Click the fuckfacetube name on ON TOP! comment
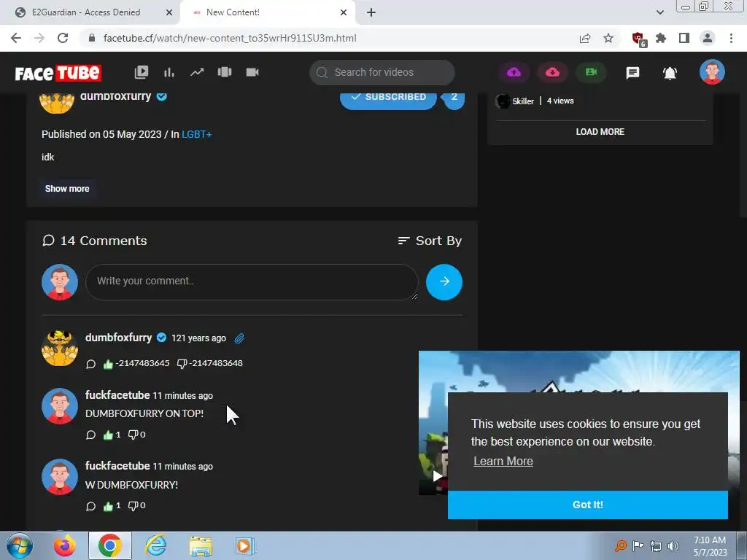Viewport: 747px width, 560px height. pos(117,395)
